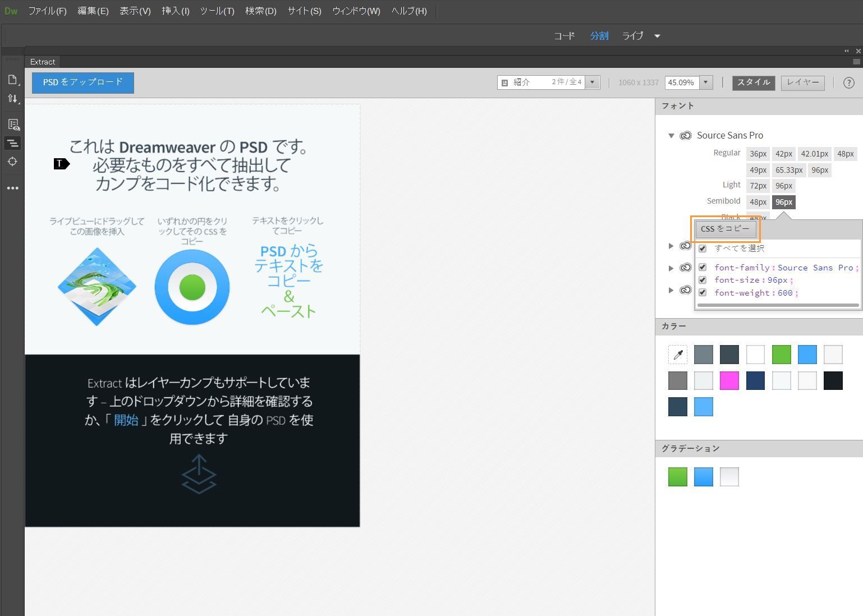
Task: Open the ヘルプ(H) menu
Action: (409, 11)
